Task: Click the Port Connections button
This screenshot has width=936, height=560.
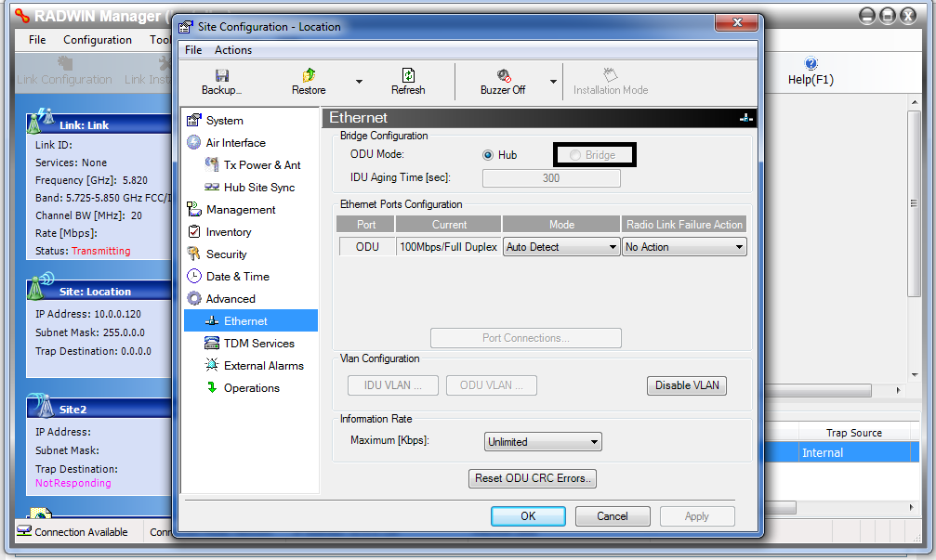Action: 526,338
